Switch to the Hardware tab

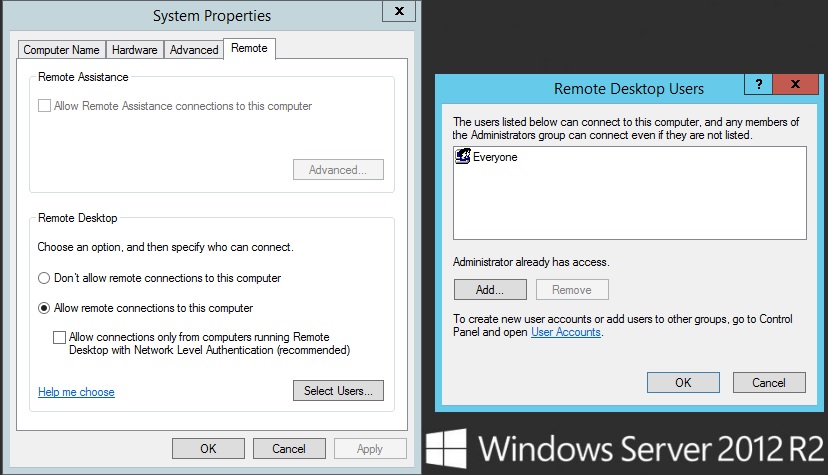(134, 50)
